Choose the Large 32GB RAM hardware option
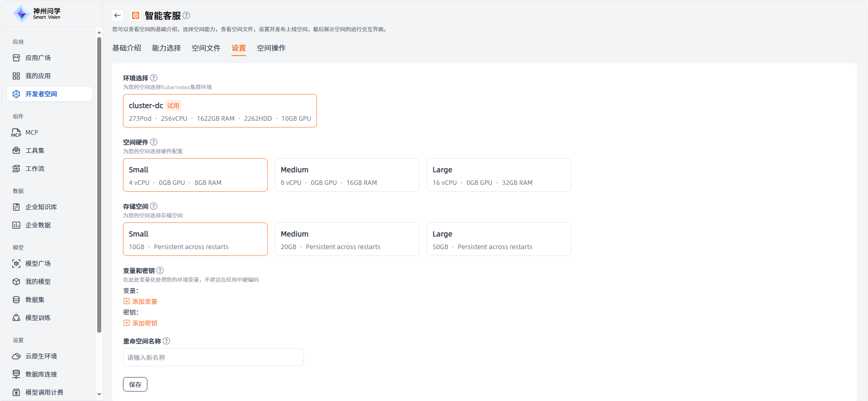 pyautogui.click(x=499, y=175)
